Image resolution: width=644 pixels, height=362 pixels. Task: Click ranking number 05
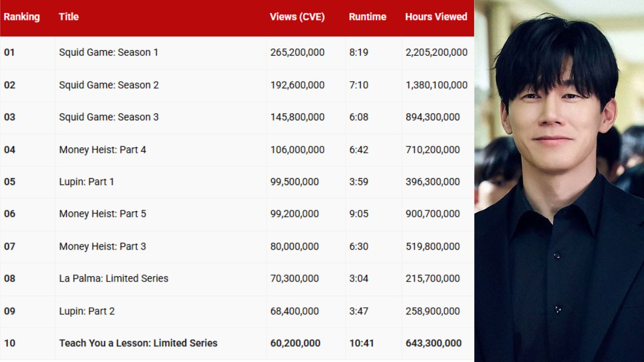pos(10,182)
